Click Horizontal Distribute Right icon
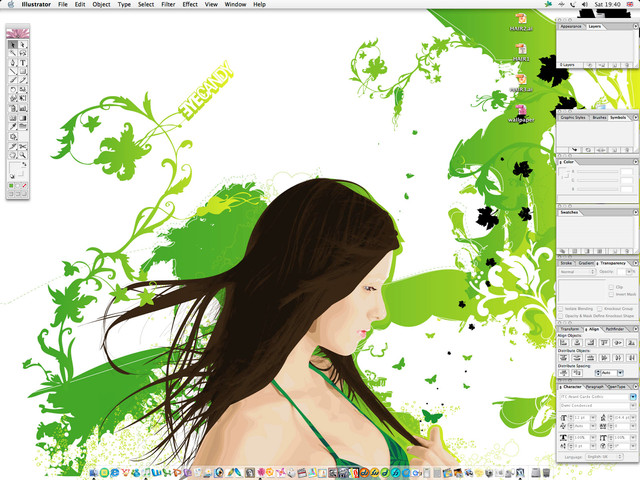640x480 pixels. click(x=631, y=358)
